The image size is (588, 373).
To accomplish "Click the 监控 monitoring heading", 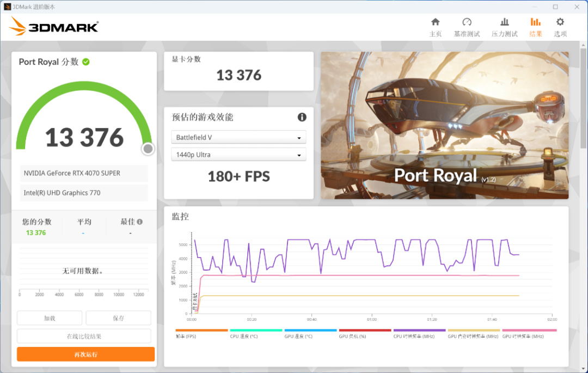I will click(x=180, y=216).
